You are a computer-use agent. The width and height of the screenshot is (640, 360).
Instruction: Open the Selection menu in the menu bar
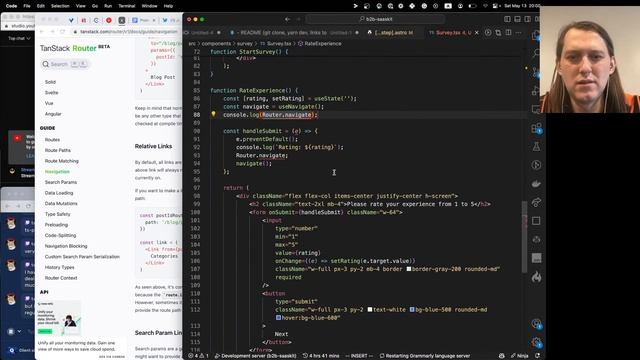pyautogui.click(x=60, y=6)
